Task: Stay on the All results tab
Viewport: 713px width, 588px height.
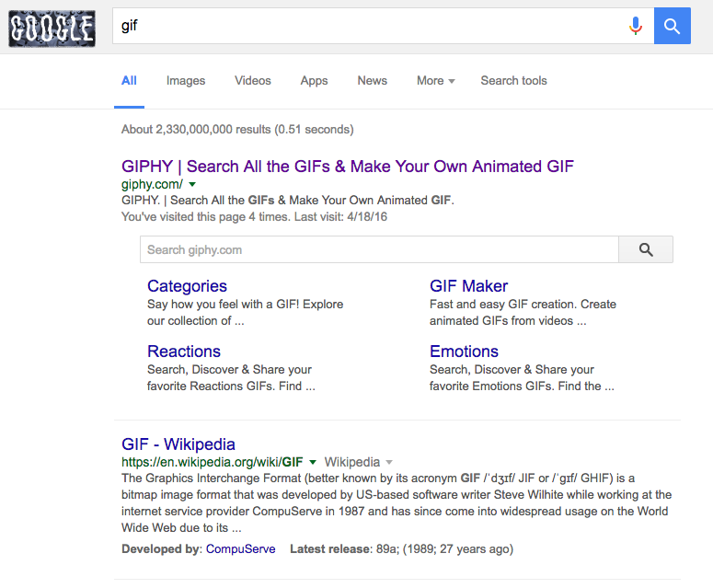Action: tap(129, 80)
